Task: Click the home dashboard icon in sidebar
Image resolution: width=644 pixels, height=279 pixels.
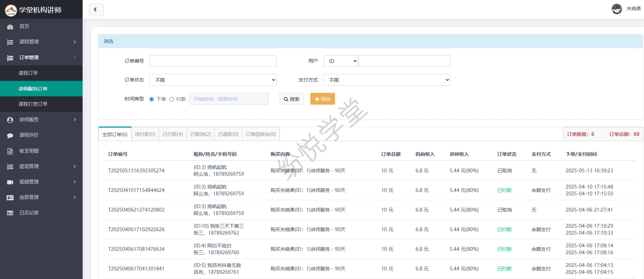Action: click(x=10, y=26)
